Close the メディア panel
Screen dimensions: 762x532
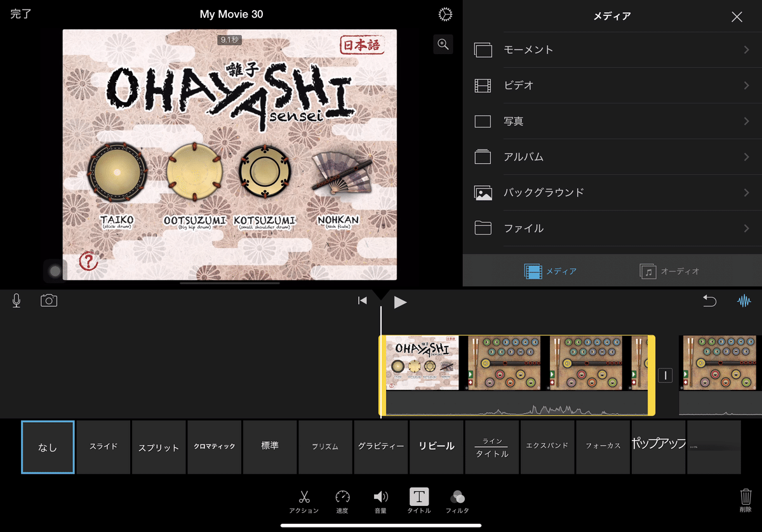tap(737, 17)
